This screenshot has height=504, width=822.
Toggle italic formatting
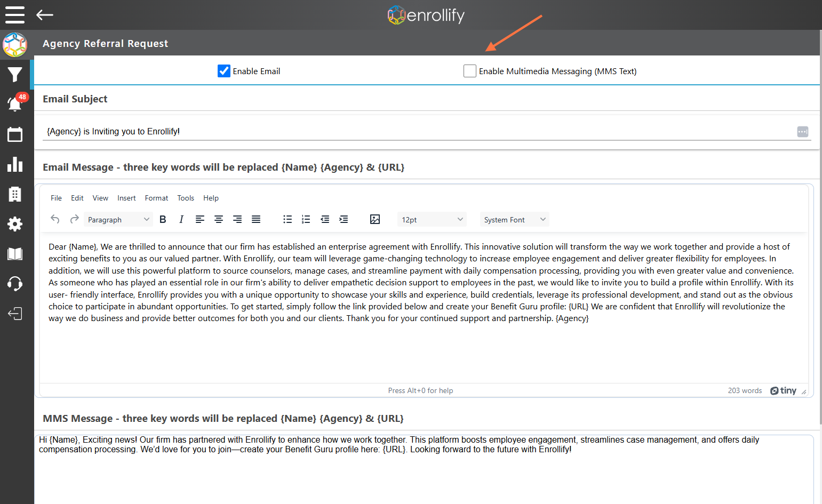(181, 219)
